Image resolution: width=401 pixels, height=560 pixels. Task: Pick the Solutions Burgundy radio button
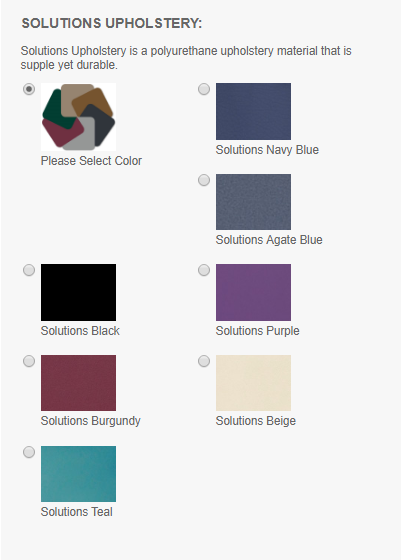click(29, 361)
